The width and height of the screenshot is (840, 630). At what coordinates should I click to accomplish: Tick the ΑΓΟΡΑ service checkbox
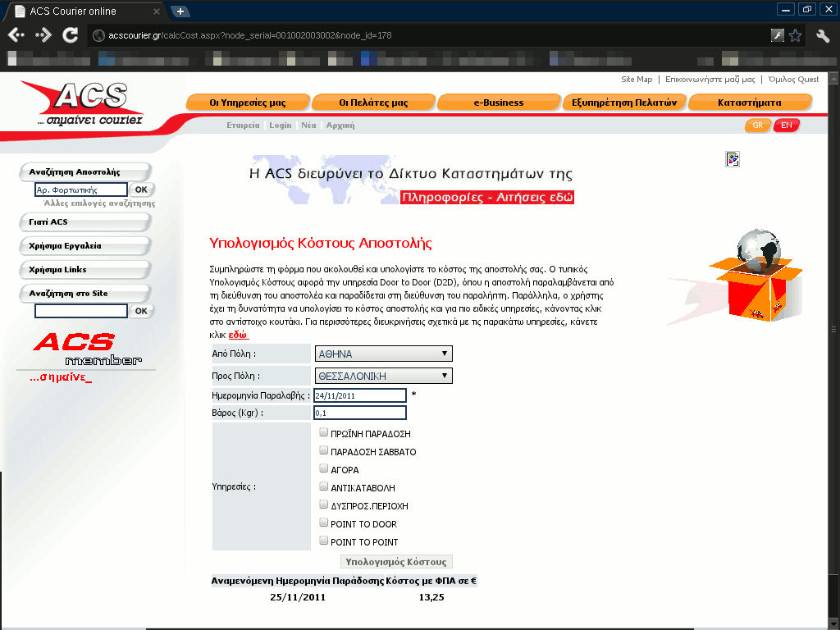click(323, 468)
